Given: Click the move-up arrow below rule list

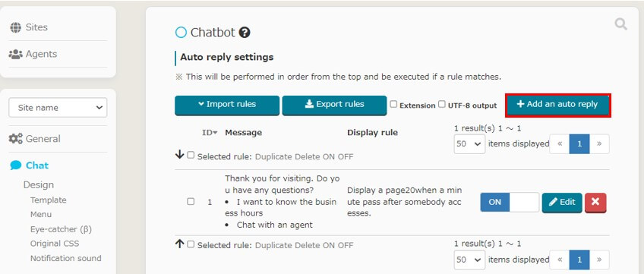Looking at the screenshot, I should tap(179, 244).
